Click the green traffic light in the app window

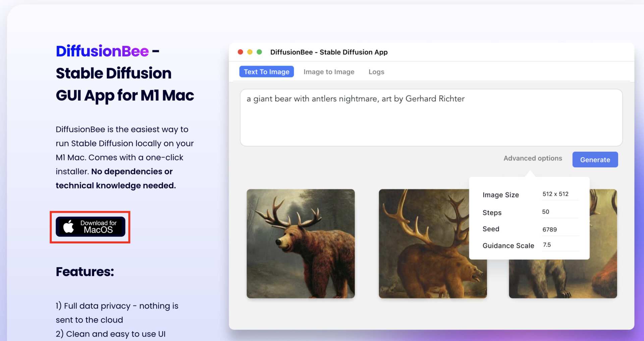[259, 52]
